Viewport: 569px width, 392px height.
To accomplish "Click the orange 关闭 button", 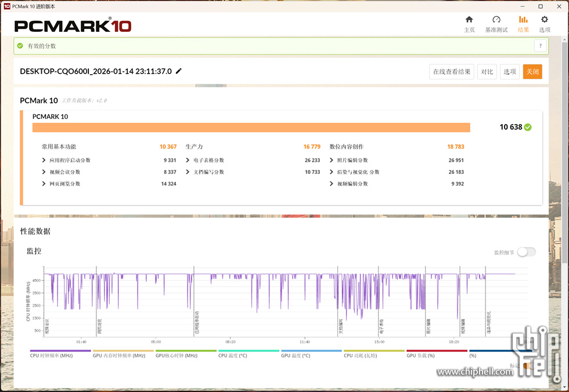I will [532, 72].
